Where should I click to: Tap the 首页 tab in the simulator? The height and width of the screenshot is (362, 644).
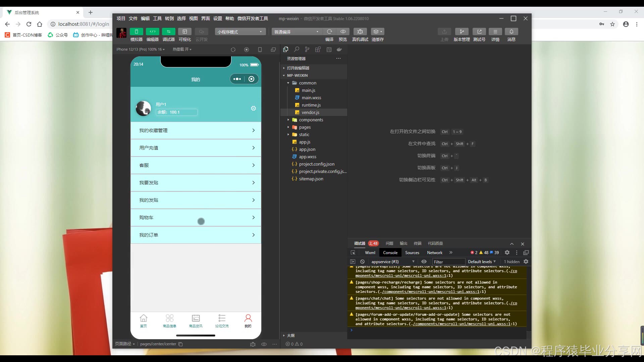pos(143,321)
